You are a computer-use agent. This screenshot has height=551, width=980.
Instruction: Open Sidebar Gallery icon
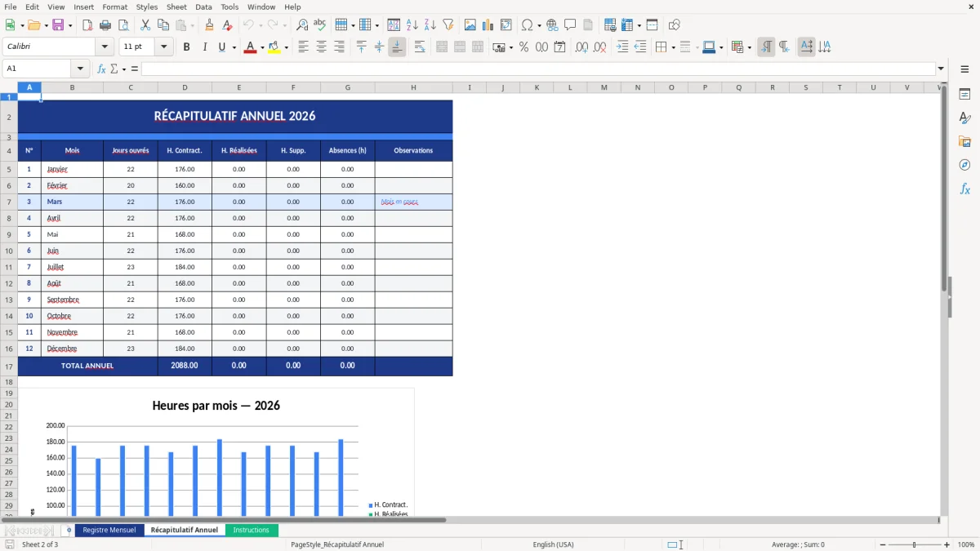pyautogui.click(x=964, y=141)
